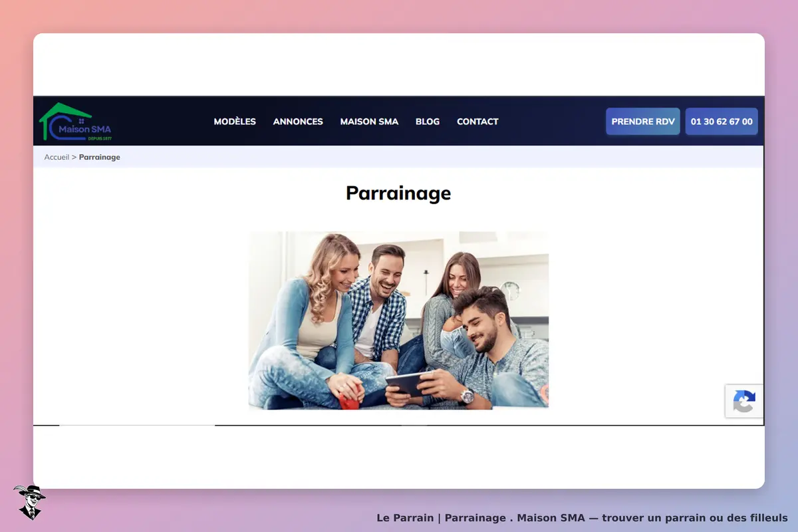The height and width of the screenshot is (532, 798).
Task: Open the MODÈLES menu item
Action: coord(235,122)
